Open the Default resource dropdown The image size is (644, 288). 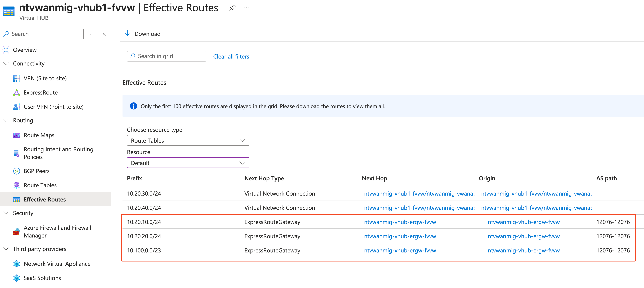[x=188, y=163]
